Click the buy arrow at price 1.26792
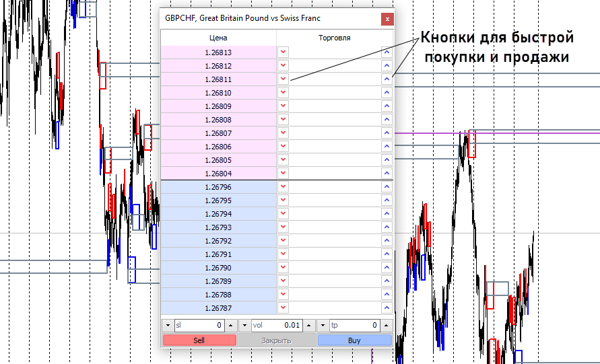Image resolution: width=600 pixels, height=364 pixels. [x=387, y=240]
